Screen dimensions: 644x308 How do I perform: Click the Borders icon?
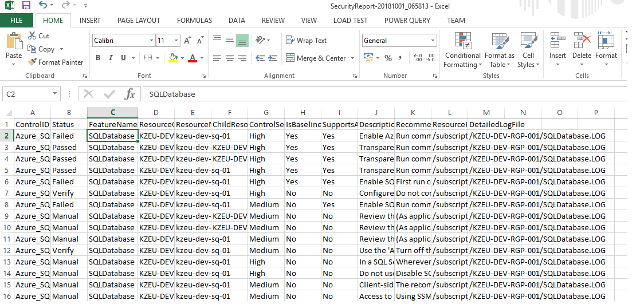click(x=148, y=58)
